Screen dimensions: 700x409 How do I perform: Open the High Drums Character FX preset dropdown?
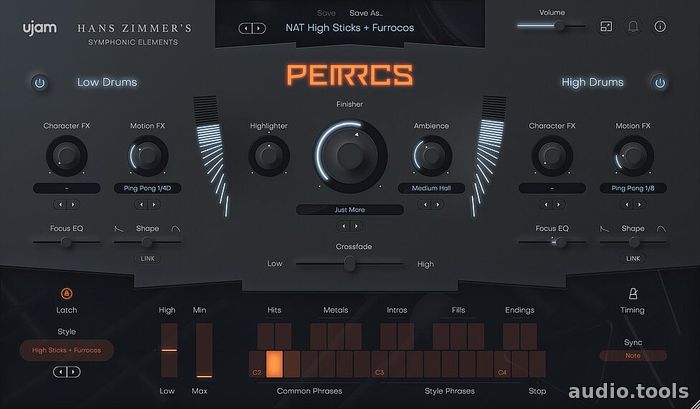[x=552, y=188]
